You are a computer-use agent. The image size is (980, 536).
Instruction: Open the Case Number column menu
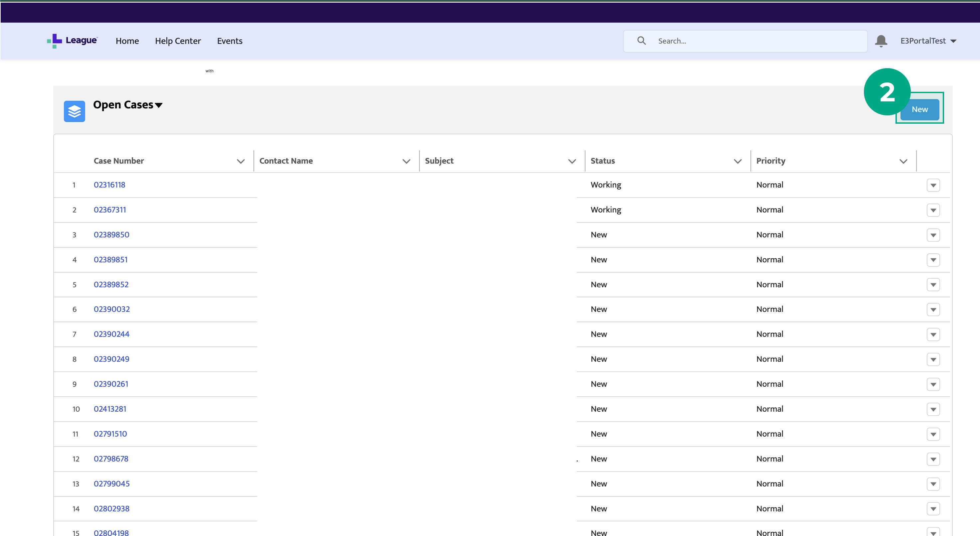(241, 161)
